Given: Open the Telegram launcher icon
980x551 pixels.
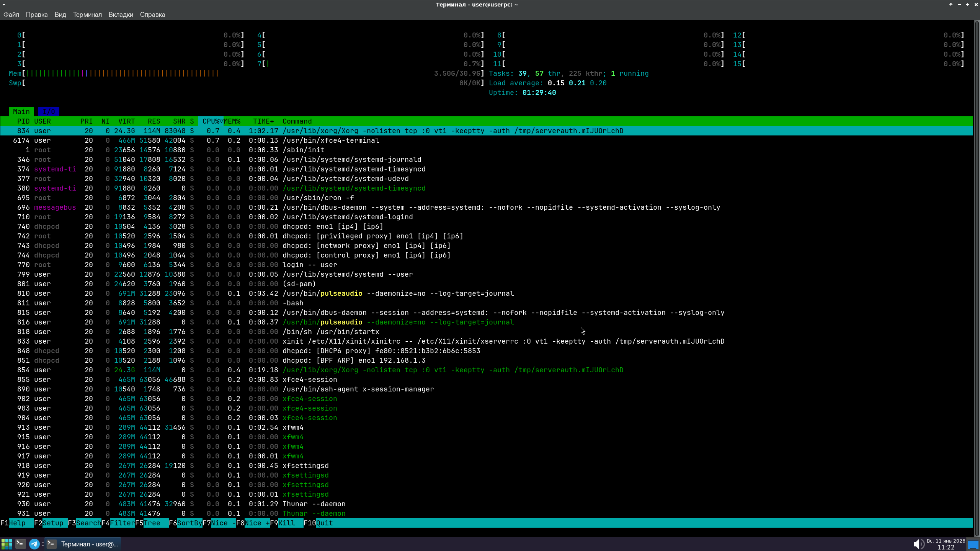Looking at the screenshot, I should (34, 544).
